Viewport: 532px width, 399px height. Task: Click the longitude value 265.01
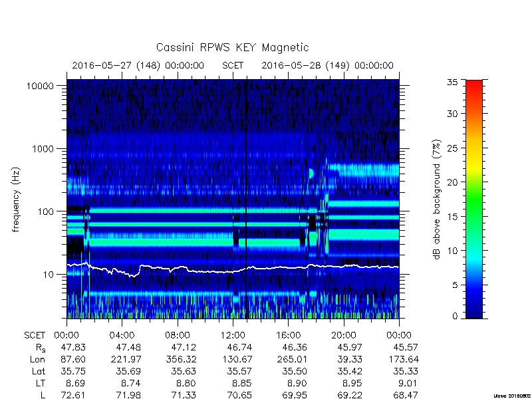coord(292,359)
